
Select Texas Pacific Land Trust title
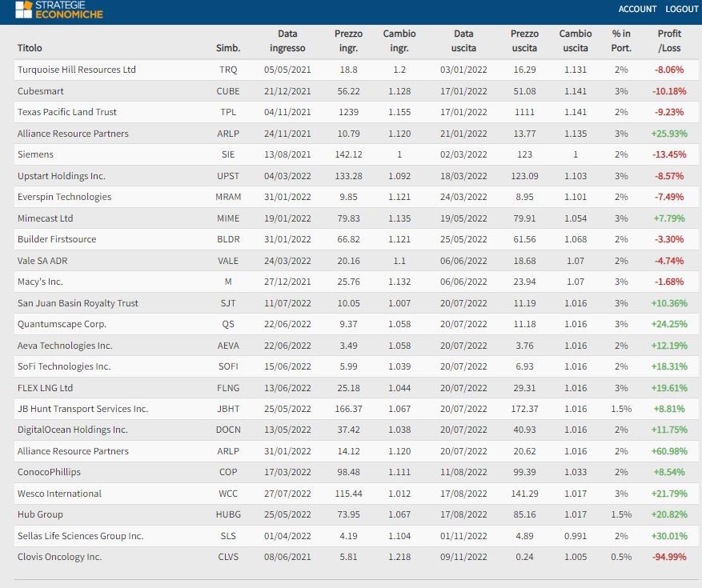(67, 112)
